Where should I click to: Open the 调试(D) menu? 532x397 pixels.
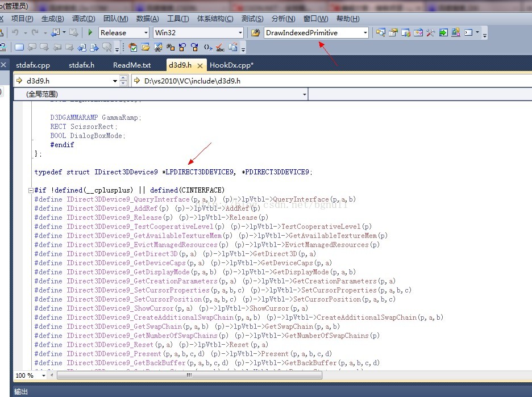coord(84,19)
